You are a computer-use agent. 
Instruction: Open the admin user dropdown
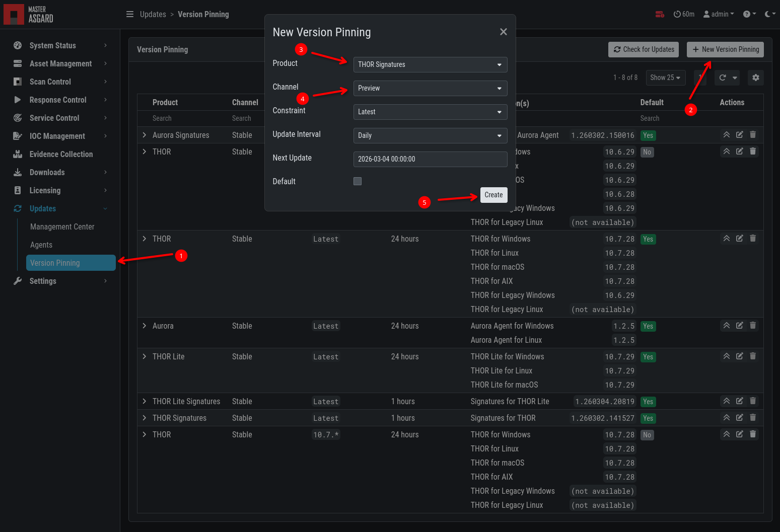point(719,14)
